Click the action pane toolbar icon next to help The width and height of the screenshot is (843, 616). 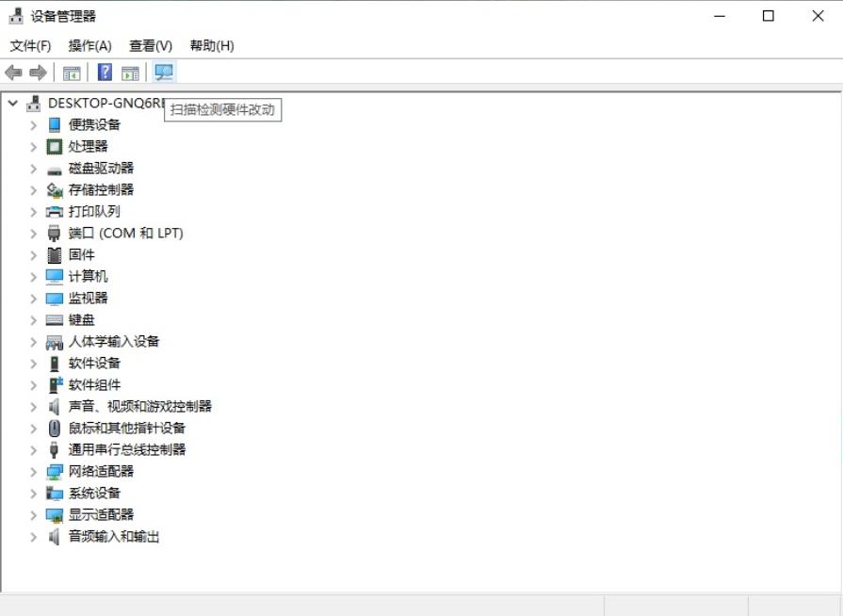(x=130, y=73)
